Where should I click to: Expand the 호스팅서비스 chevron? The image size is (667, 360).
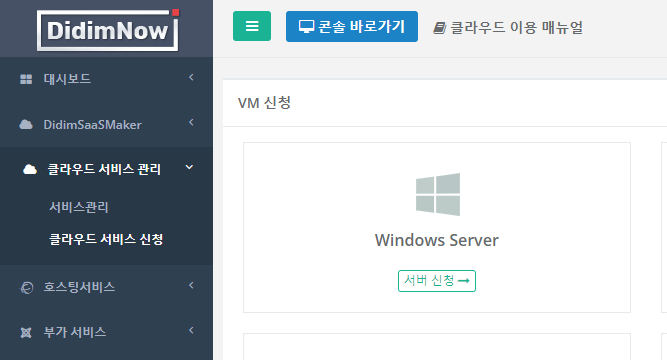(191, 285)
